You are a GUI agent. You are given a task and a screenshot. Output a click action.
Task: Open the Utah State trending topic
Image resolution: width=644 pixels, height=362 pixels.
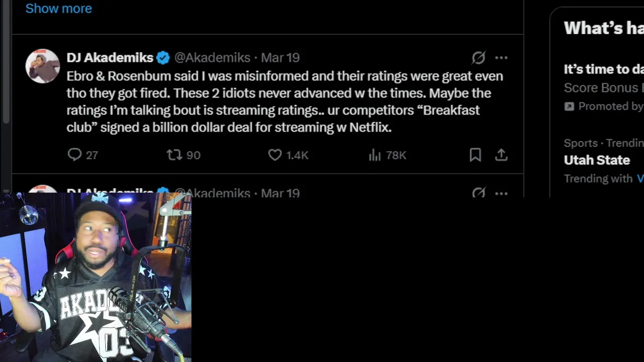coord(597,160)
